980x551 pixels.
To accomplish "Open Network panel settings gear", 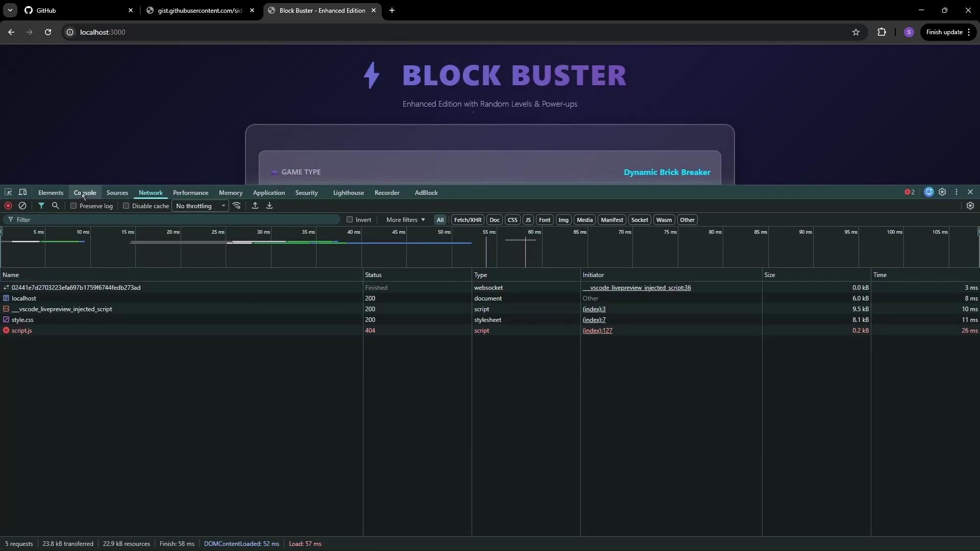I will 970,206.
